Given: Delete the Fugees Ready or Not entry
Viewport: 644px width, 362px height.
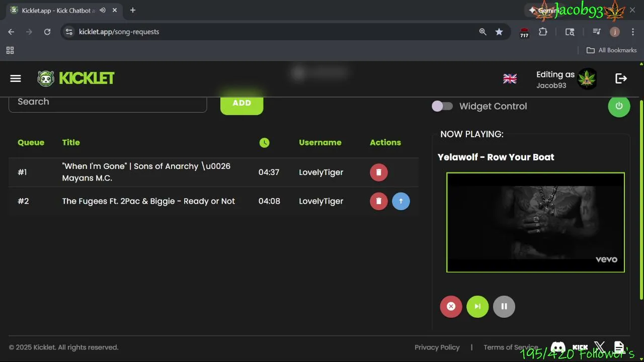Looking at the screenshot, I should (379, 201).
